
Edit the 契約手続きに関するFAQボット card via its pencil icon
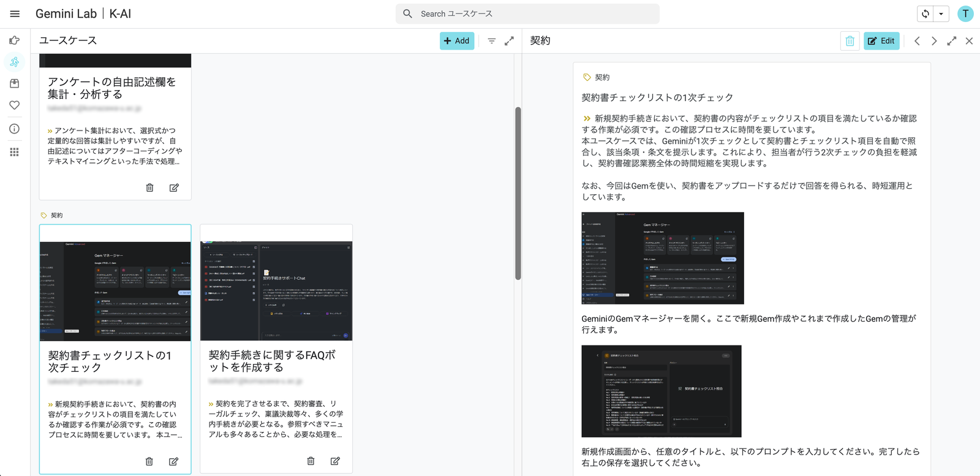pyautogui.click(x=335, y=461)
